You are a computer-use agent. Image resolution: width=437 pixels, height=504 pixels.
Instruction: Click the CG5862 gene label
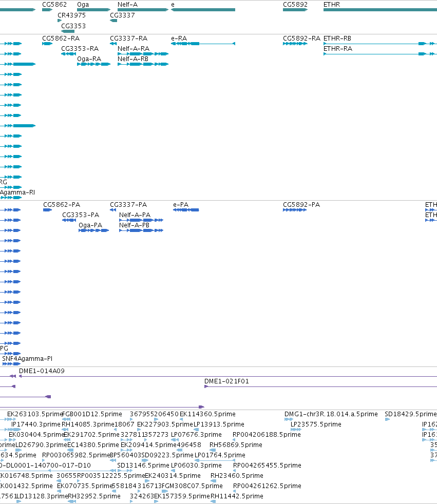click(54, 5)
